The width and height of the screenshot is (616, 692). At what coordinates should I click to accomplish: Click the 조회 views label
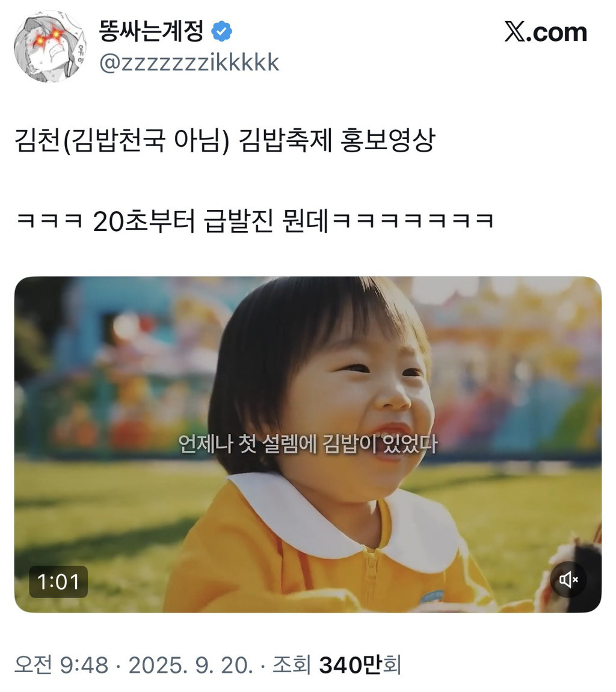tap(292, 665)
